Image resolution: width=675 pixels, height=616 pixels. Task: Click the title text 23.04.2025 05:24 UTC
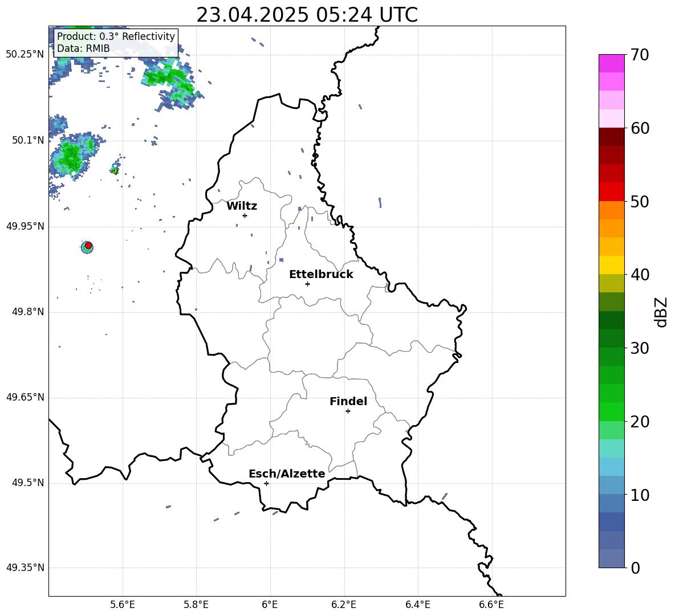coord(307,15)
